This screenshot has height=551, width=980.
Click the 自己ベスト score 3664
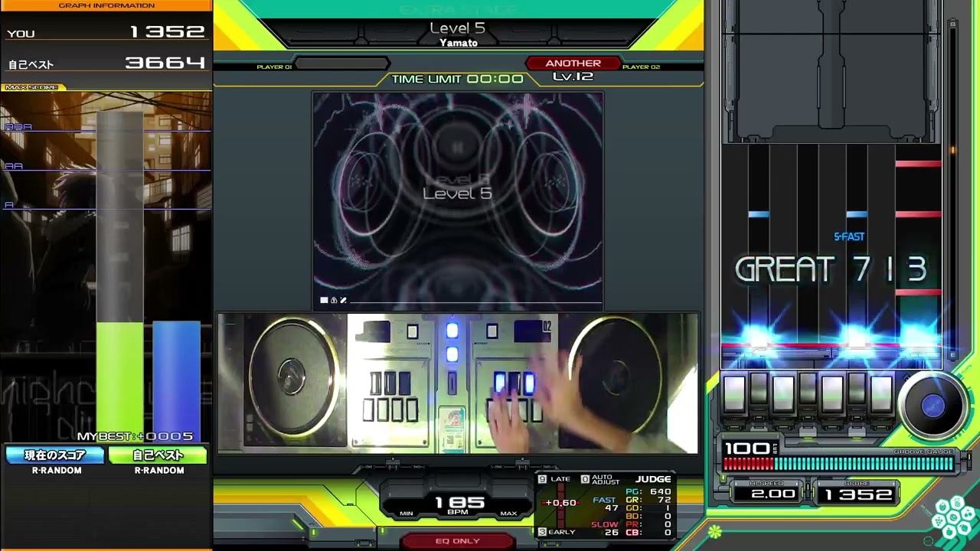pos(165,63)
